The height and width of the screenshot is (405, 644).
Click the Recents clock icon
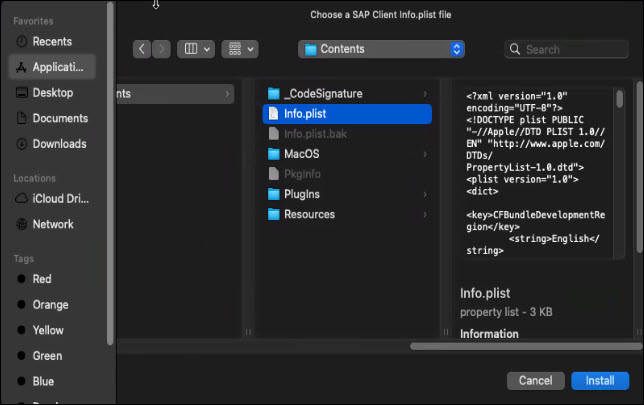tap(21, 41)
